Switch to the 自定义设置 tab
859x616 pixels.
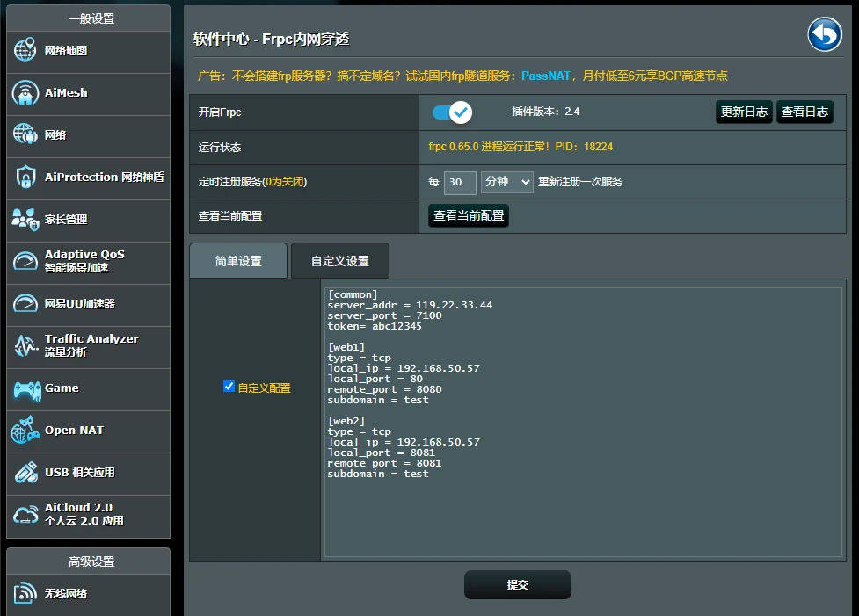340,261
